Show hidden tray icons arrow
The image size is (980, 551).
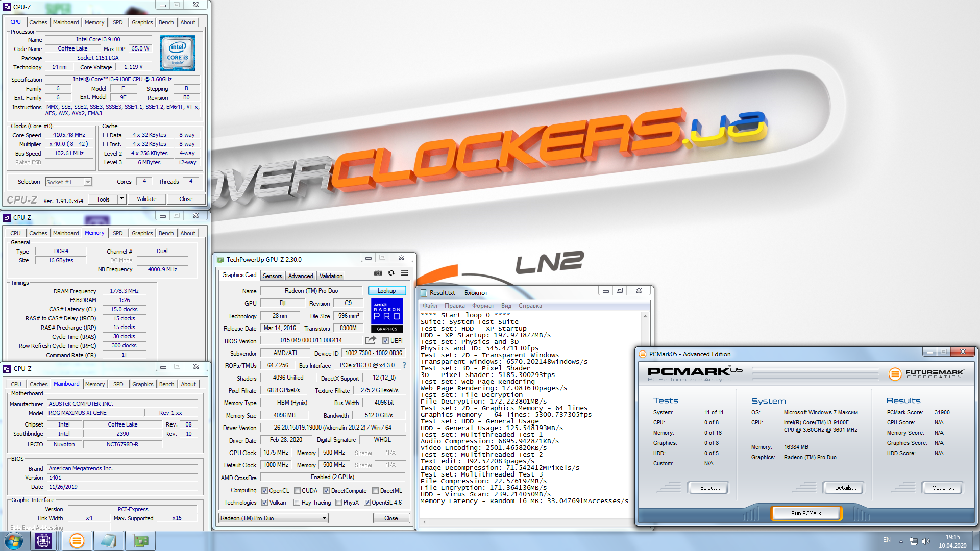coord(901,541)
